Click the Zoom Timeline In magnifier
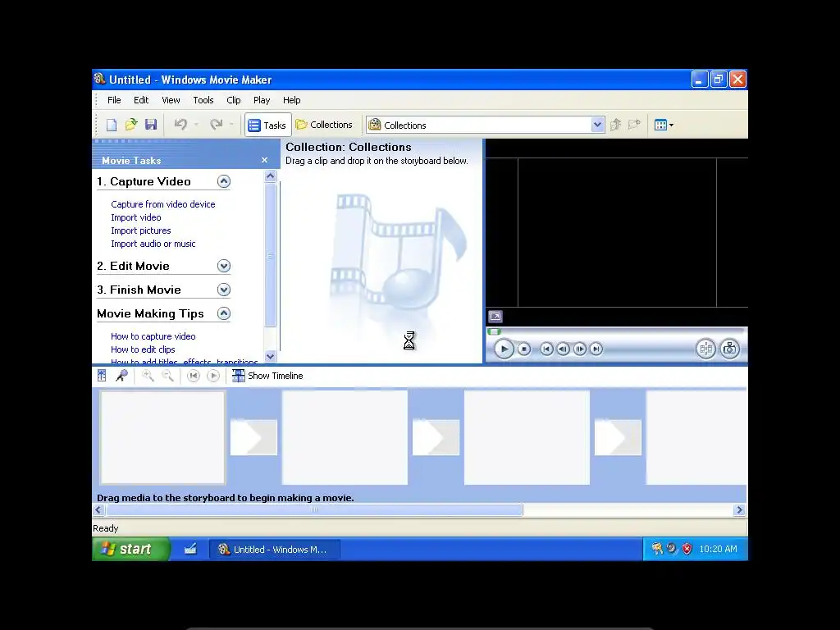The height and width of the screenshot is (630, 840). 148,376
